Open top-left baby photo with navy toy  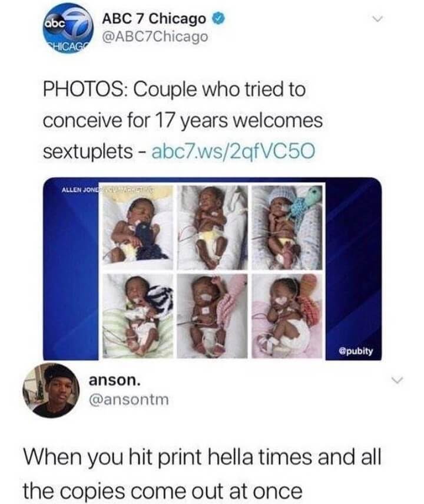click(138, 227)
